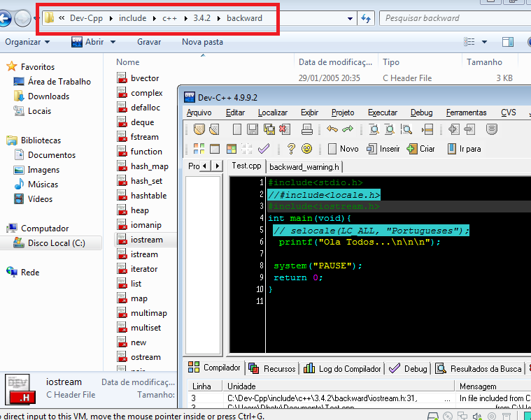Click the Find Next magnifier icon
Screen dimensions: 531x420
click(x=406, y=129)
